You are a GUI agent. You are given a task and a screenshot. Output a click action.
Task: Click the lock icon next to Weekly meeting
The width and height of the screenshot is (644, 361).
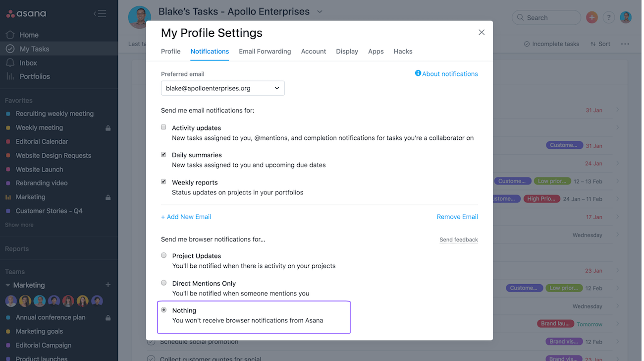click(108, 128)
